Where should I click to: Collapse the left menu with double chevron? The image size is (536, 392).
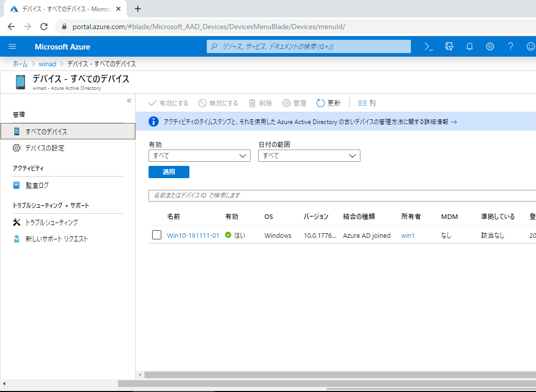pos(129,101)
